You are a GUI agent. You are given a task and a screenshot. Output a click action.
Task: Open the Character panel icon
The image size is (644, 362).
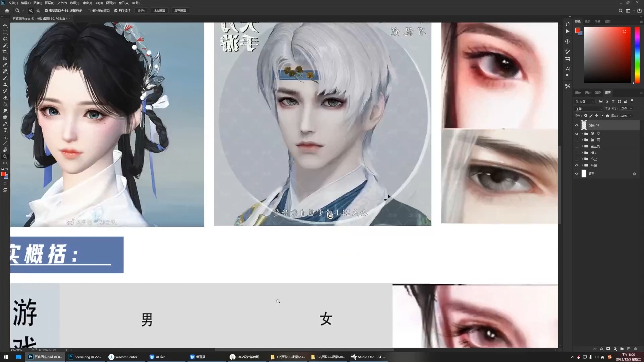point(567,69)
